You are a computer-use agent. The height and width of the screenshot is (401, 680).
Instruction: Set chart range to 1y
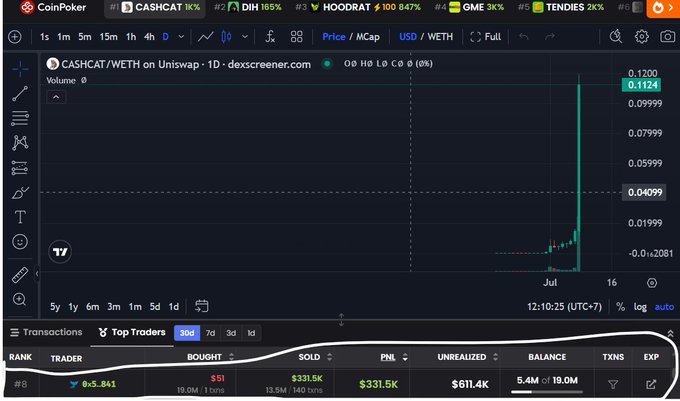pos(73,306)
